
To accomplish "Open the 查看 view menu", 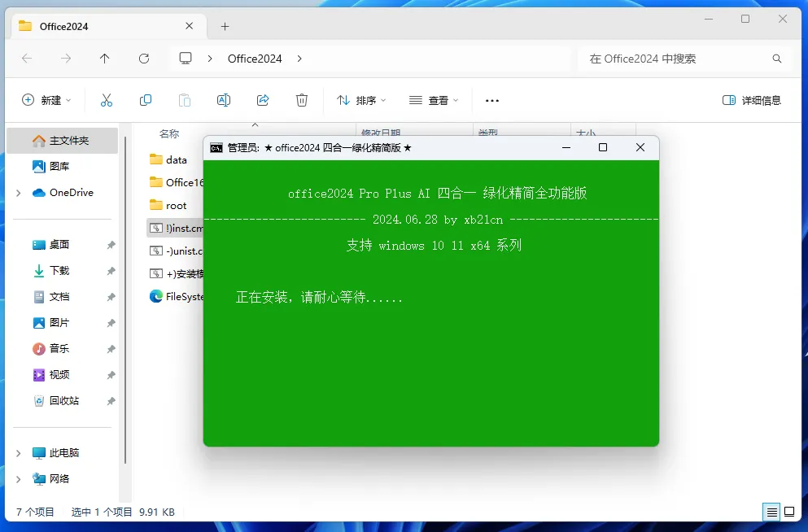I will pos(434,100).
